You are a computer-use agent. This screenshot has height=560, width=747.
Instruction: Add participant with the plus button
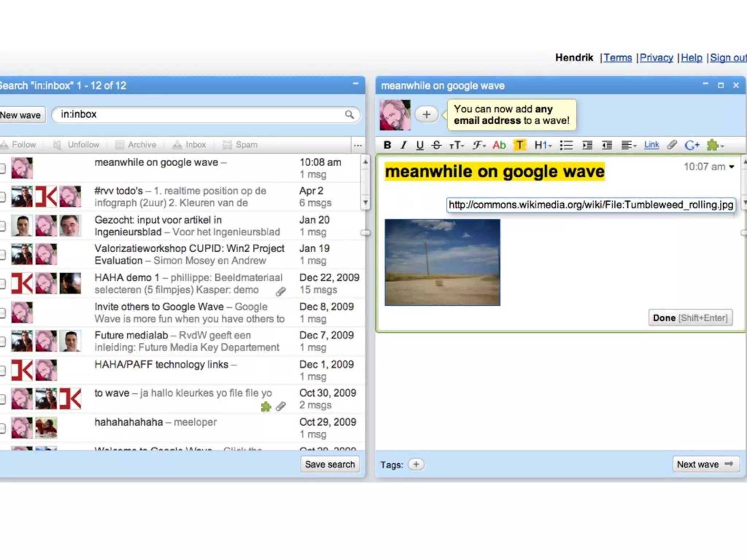(426, 115)
